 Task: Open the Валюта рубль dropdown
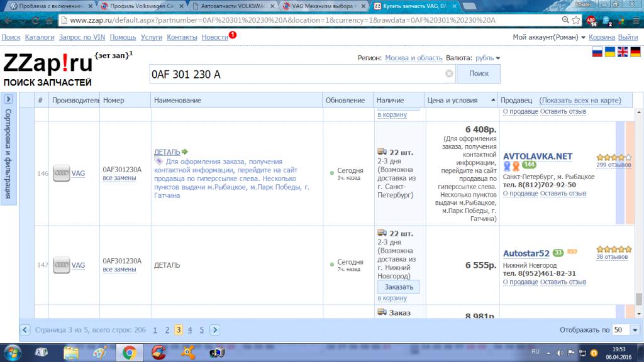[487, 58]
